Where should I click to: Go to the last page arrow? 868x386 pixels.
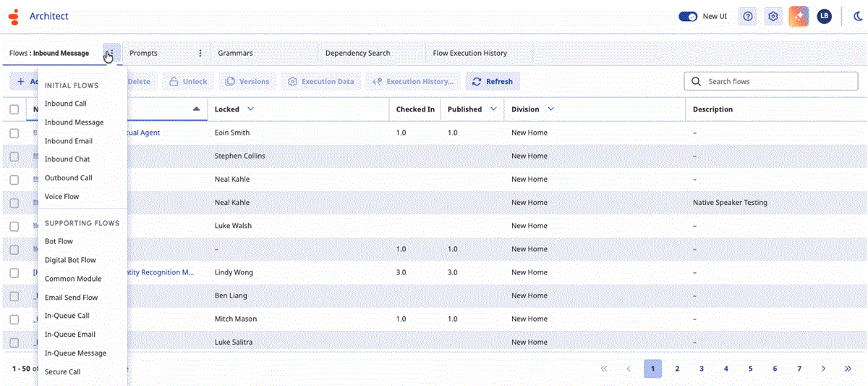848,369
